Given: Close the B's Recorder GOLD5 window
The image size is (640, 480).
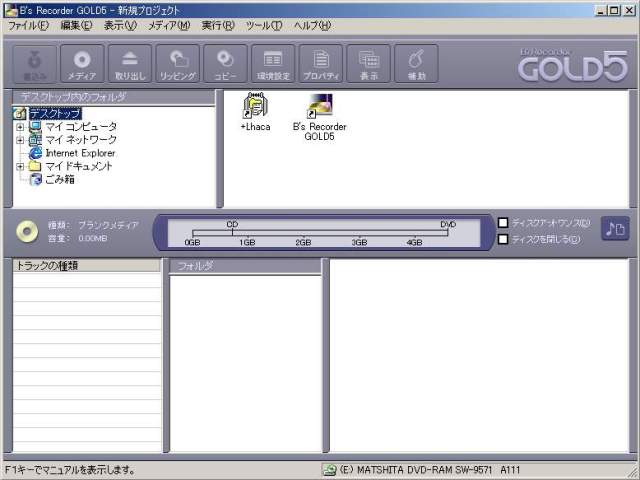Looking at the screenshot, I should click(x=629, y=10).
